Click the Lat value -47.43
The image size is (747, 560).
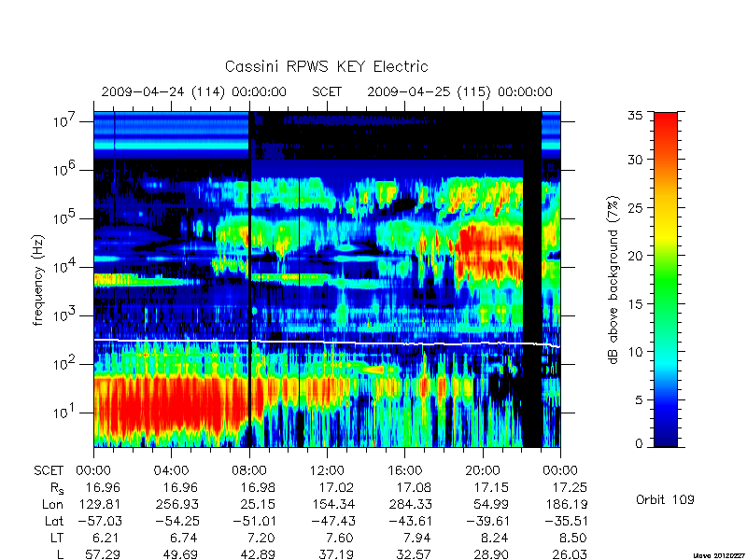(332, 521)
